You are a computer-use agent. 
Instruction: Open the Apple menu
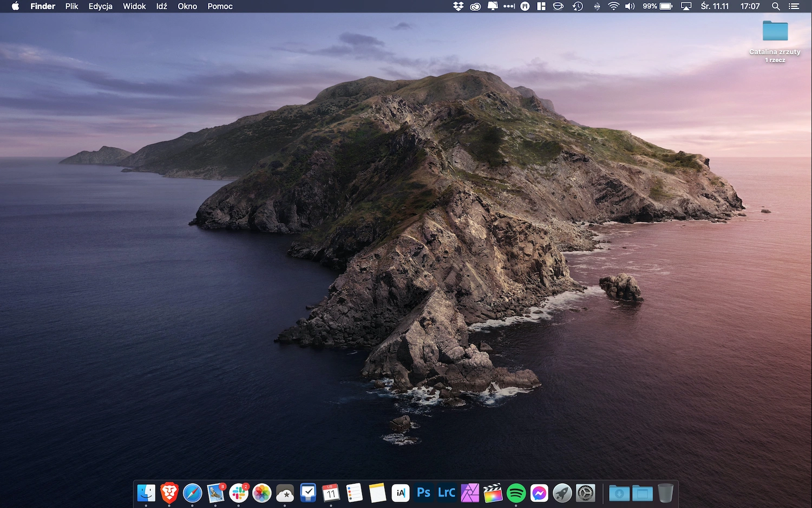pos(15,6)
